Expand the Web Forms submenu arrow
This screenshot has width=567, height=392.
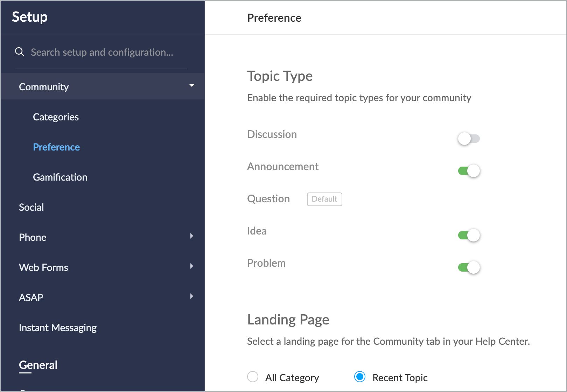tap(191, 266)
